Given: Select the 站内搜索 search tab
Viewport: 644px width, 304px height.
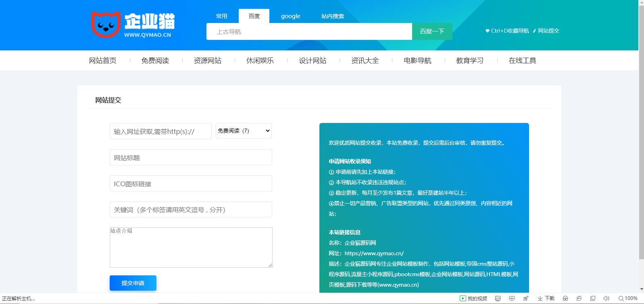Looking at the screenshot, I should pos(333,16).
